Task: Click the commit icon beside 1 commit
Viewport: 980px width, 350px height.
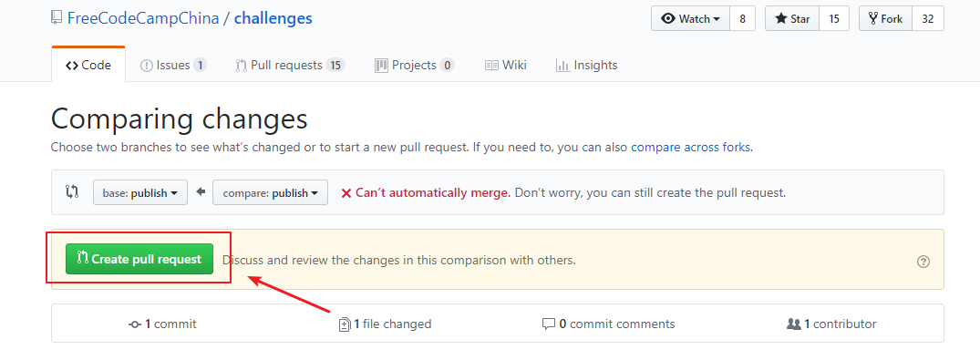Action: click(x=134, y=324)
